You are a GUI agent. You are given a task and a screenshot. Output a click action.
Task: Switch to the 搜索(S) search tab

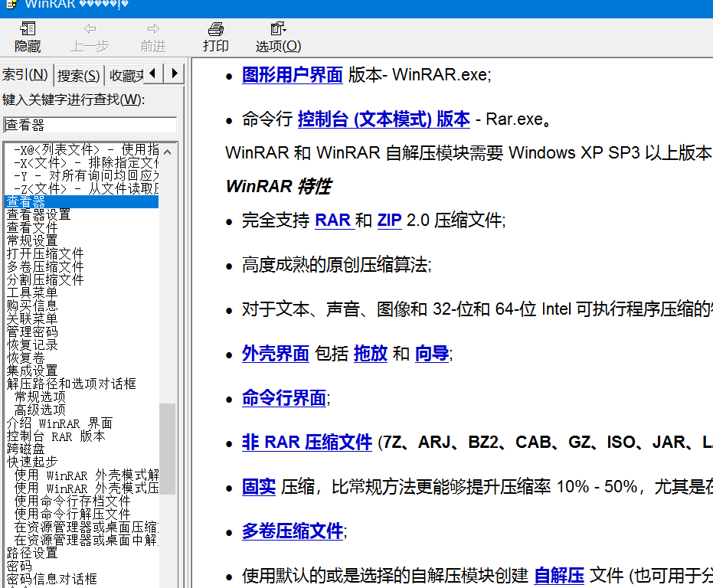click(x=79, y=75)
